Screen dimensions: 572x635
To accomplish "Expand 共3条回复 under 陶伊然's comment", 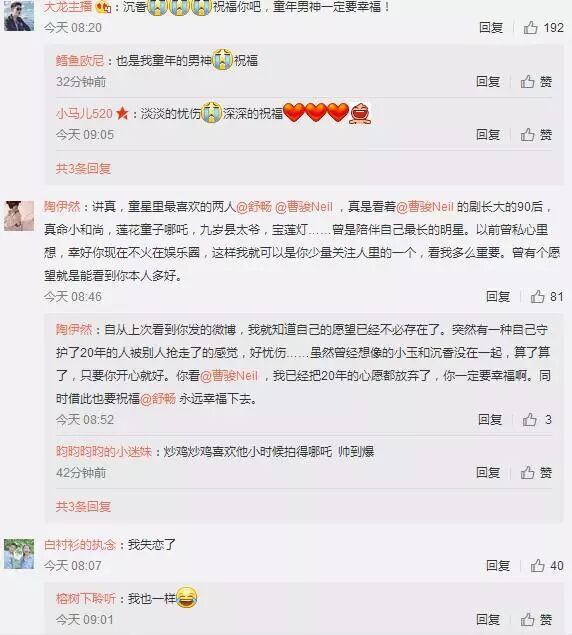I will point(83,506).
